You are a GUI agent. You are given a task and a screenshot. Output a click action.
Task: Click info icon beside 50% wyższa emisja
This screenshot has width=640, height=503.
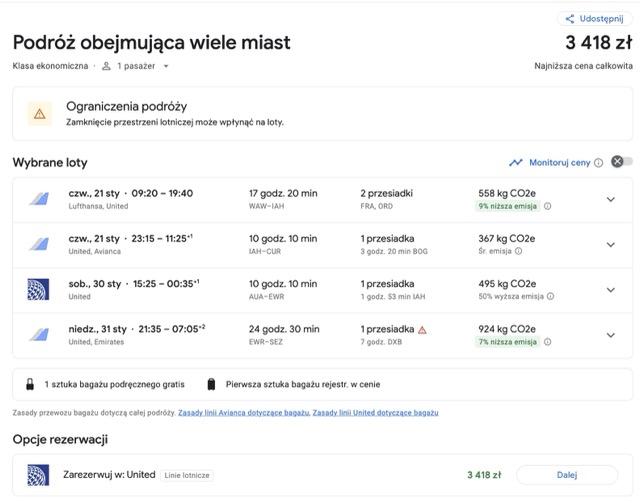tap(551, 296)
